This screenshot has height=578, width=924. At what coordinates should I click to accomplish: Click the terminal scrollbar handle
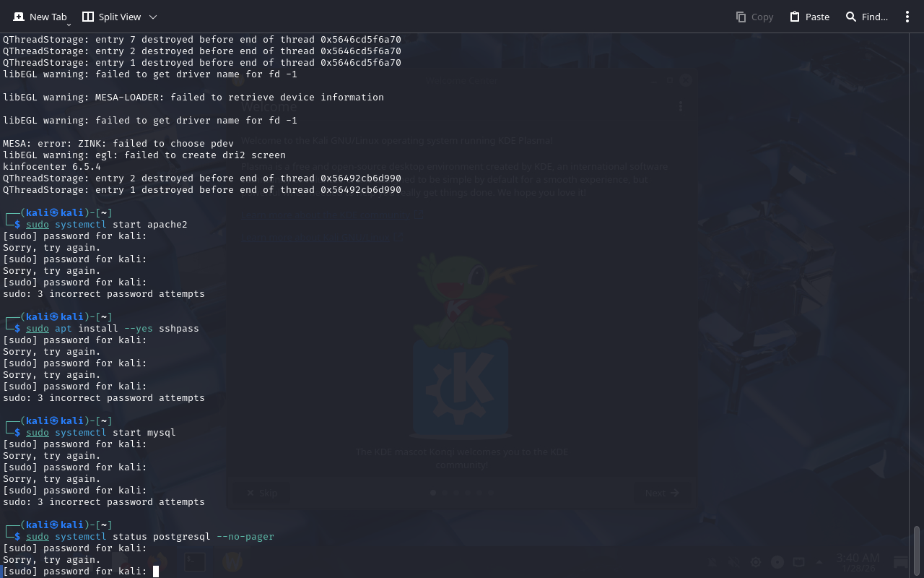point(917,551)
